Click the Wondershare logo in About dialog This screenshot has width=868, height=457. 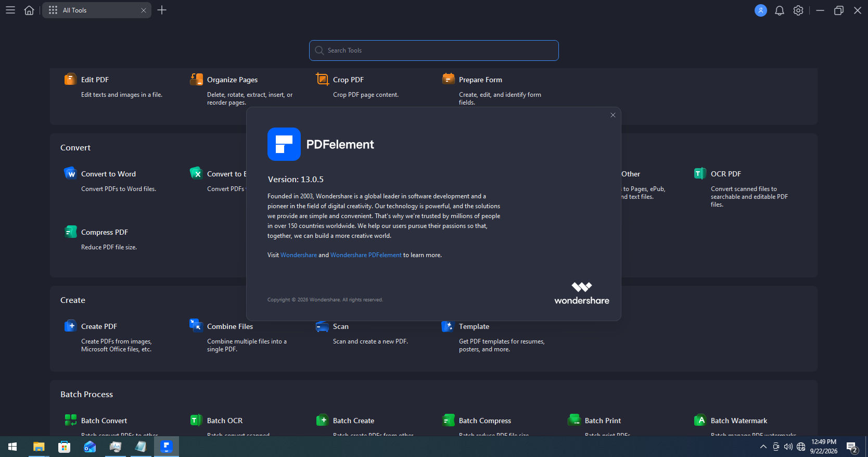(x=582, y=294)
